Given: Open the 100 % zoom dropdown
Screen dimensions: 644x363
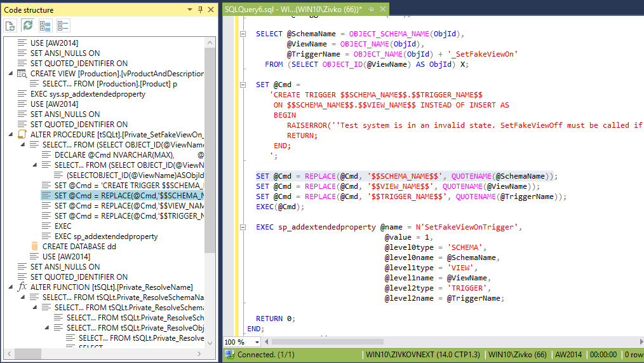Looking at the screenshot, I should tap(257, 342).
